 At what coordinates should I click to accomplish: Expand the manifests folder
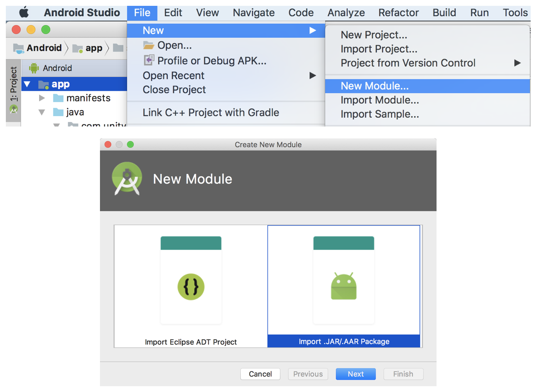42,98
